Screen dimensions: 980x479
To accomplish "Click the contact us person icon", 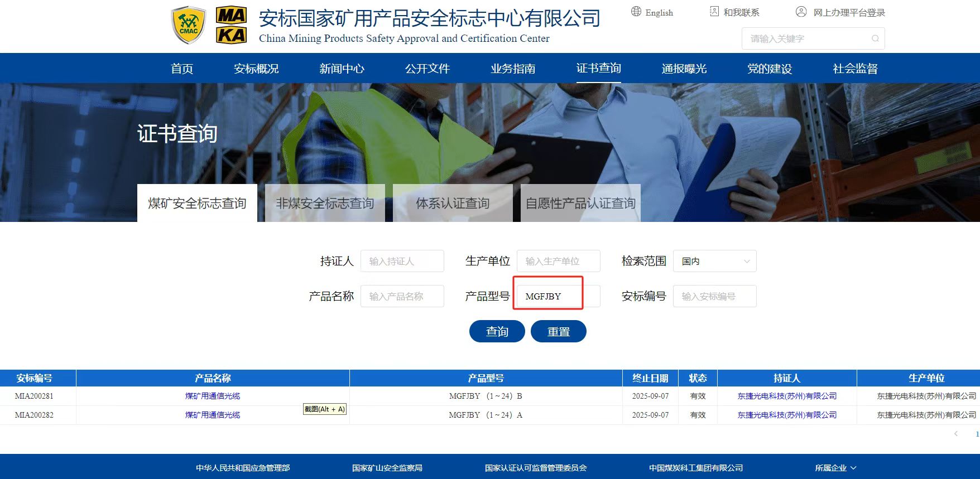I will (x=714, y=12).
